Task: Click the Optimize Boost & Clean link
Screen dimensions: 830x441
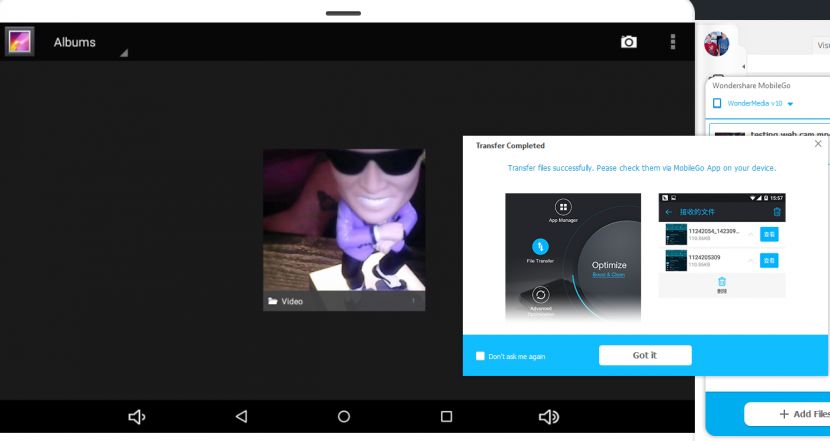Action: (608, 275)
